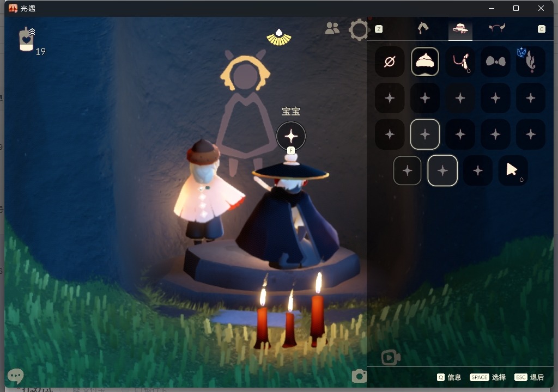Equip the cream pointed hat item
Screen dimensions: 558x392
(425, 62)
